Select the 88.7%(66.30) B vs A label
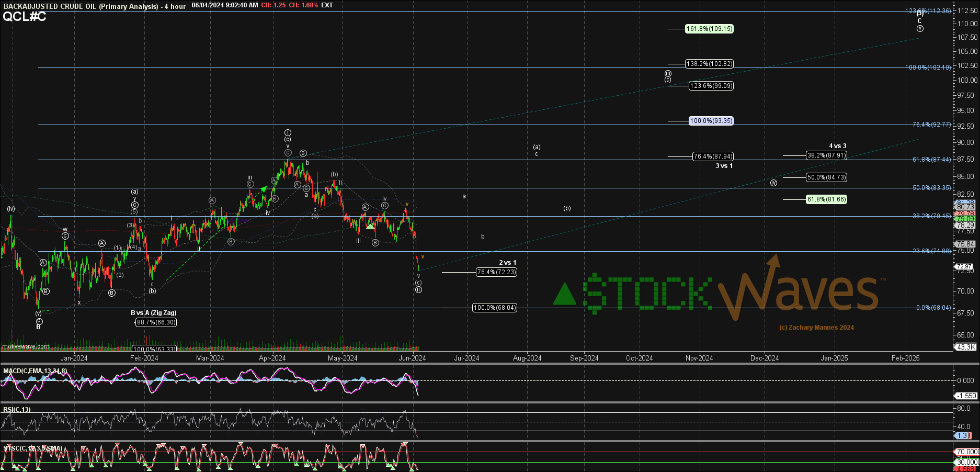Image resolution: width=980 pixels, height=472 pixels. (156, 322)
